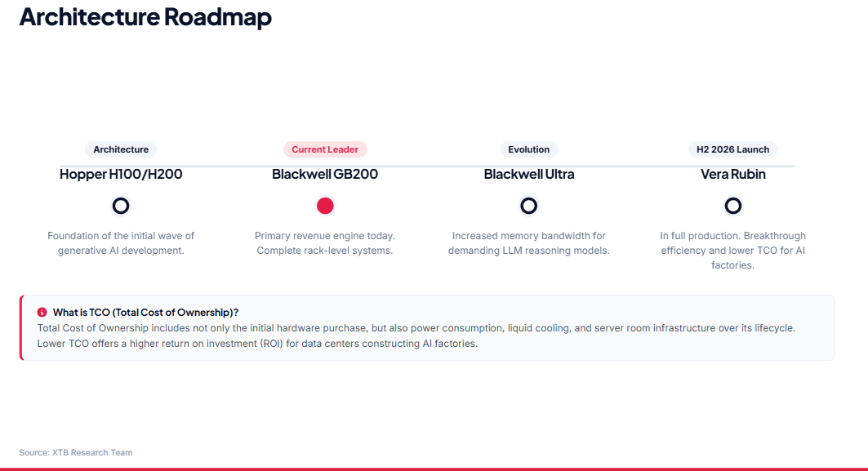Screen dimensions: 868x471
Task: Click the Hopper H100/H200 heading
Action: (121, 174)
